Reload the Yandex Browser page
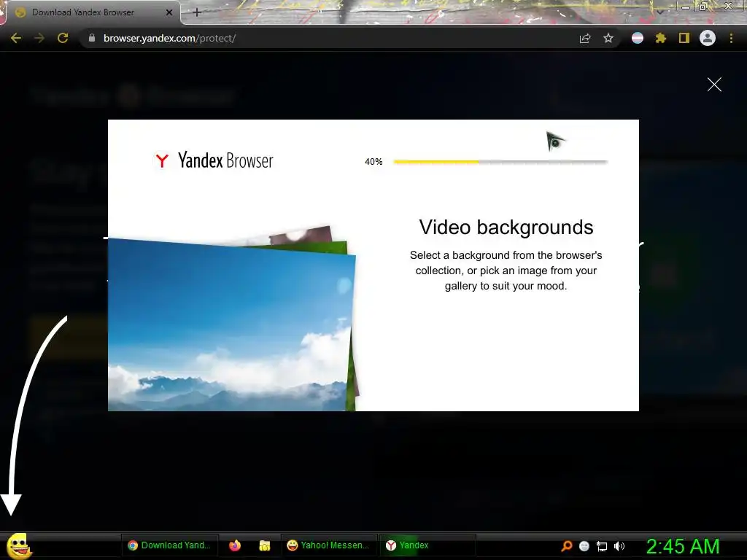The width and height of the screenshot is (747, 560). 63,38
